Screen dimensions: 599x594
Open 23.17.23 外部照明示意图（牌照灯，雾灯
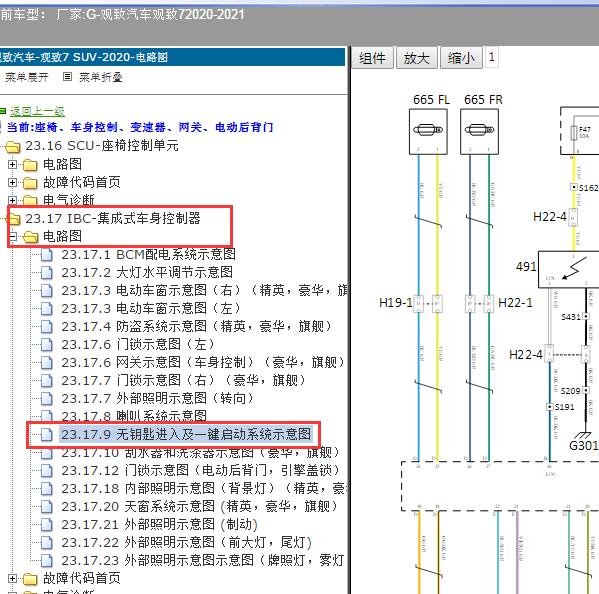coord(203,560)
